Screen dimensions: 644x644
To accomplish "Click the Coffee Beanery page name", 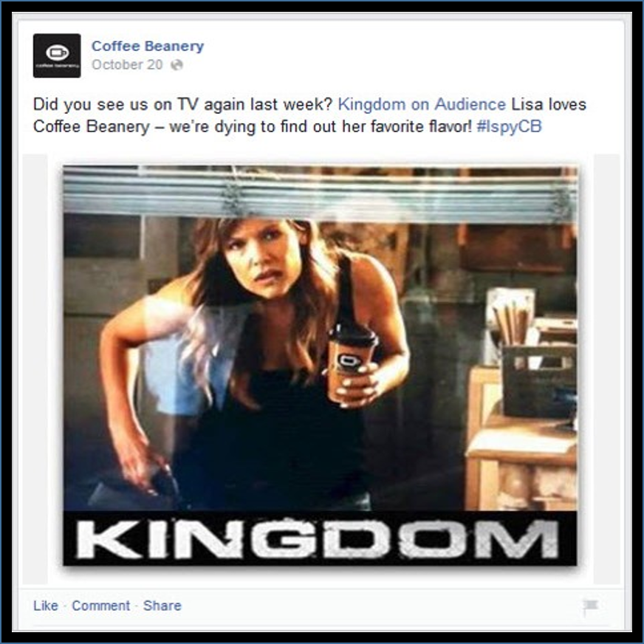I will pyautogui.click(x=148, y=46).
